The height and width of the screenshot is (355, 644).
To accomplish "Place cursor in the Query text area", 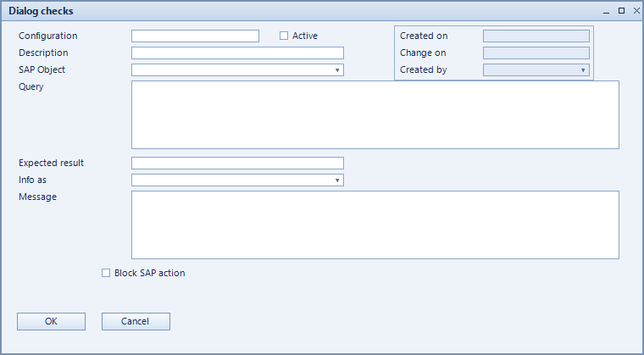I will coord(375,114).
